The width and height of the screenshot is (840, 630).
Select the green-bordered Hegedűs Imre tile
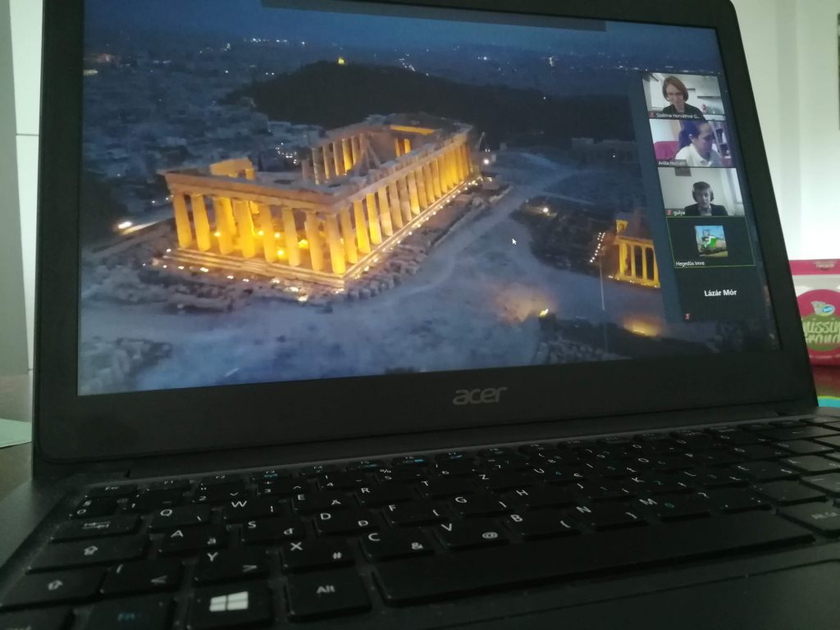(711, 242)
